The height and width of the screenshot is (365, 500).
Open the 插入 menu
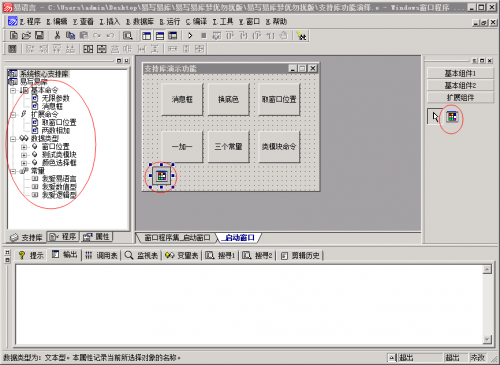tap(110, 22)
